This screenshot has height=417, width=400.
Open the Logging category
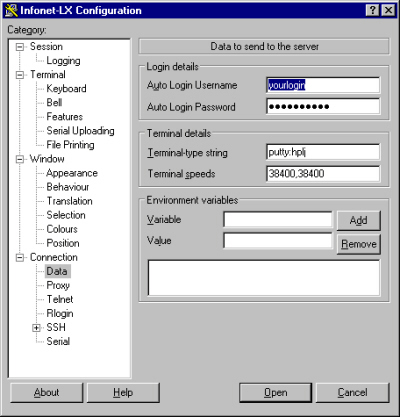[x=63, y=61]
